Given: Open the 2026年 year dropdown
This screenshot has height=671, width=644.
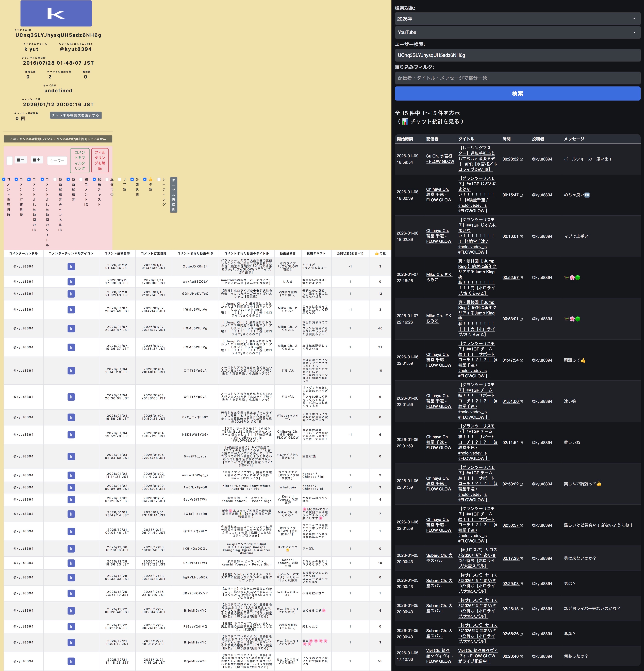Looking at the screenshot, I should click(x=517, y=19).
